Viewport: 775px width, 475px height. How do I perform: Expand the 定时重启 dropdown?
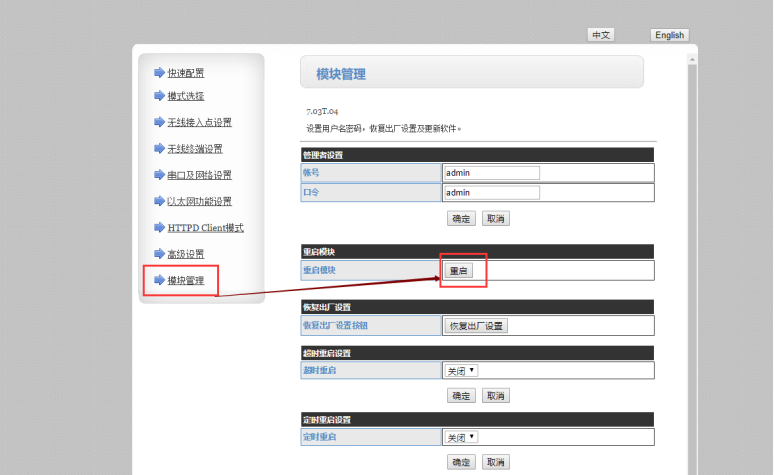coord(461,437)
